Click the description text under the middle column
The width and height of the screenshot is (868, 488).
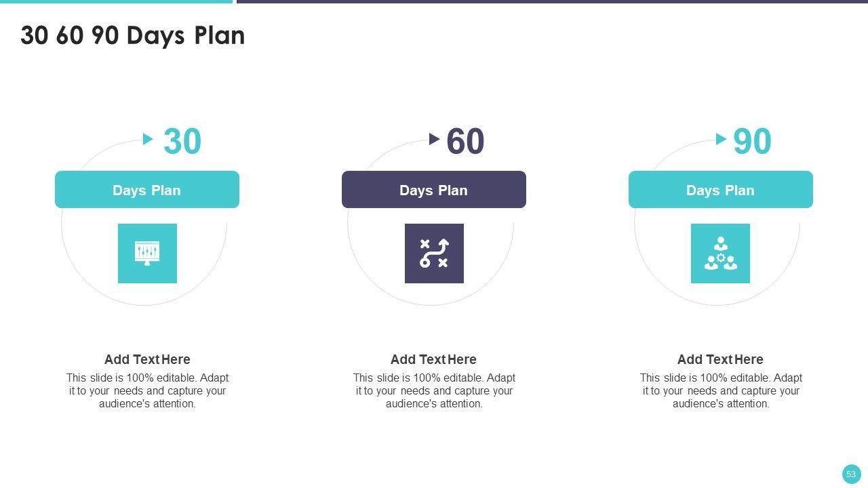434,390
